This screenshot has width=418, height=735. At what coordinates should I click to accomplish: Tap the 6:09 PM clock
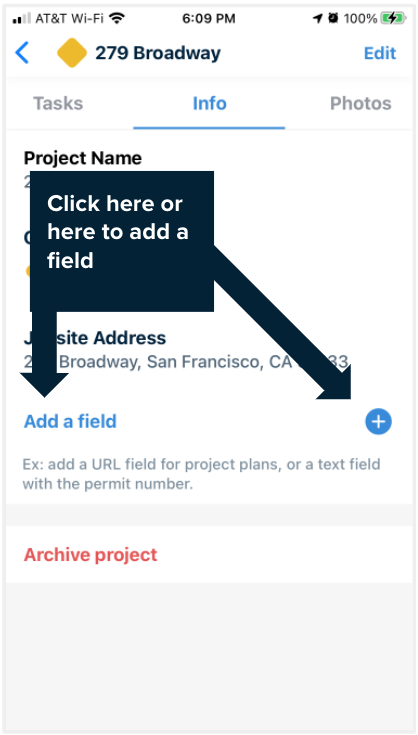[209, 19]
